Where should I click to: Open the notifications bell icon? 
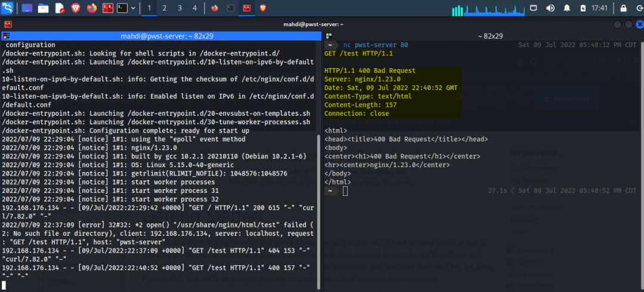567,8
